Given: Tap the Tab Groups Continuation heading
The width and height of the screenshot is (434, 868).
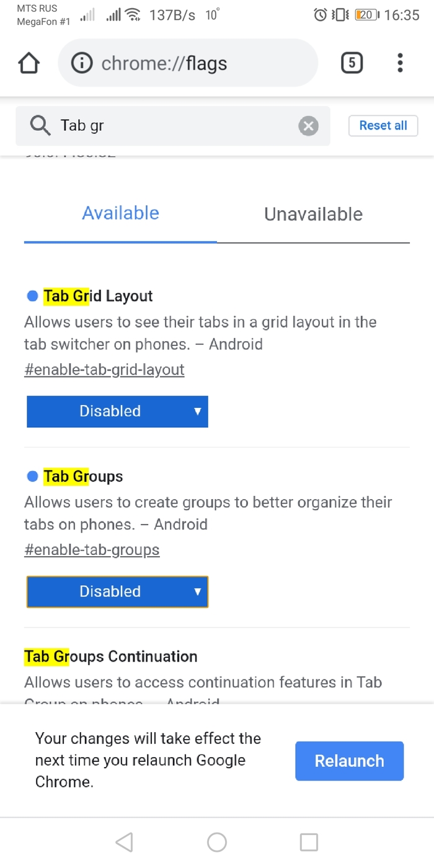Looking at the screenshot, I should [111, 657].
